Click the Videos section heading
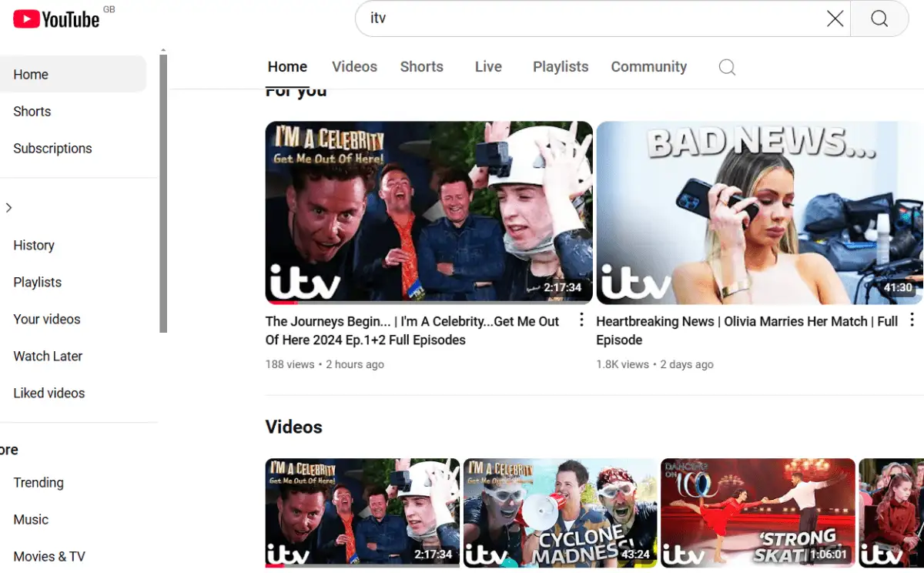Screen dimensions: 924x573 (294, 427)
